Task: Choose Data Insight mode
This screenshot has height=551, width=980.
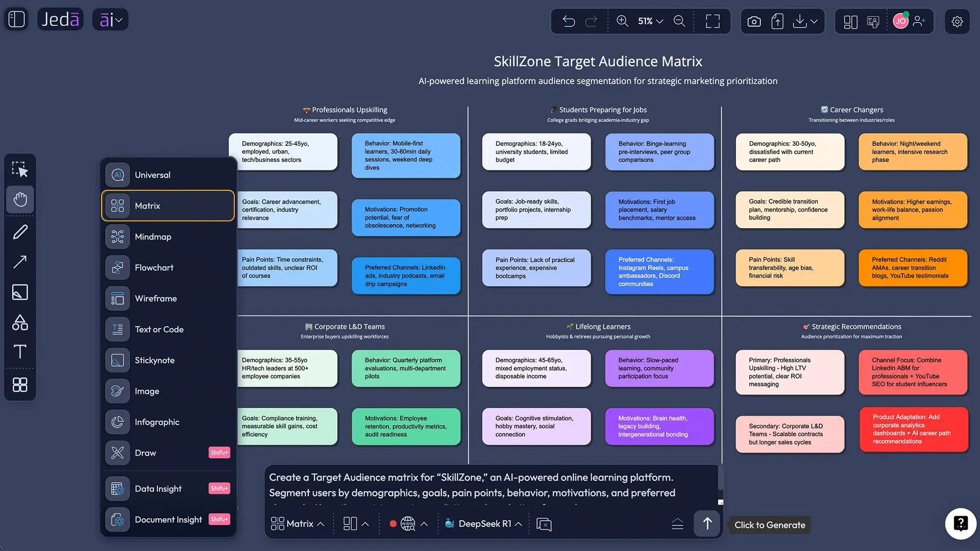Action: [168, 489]
